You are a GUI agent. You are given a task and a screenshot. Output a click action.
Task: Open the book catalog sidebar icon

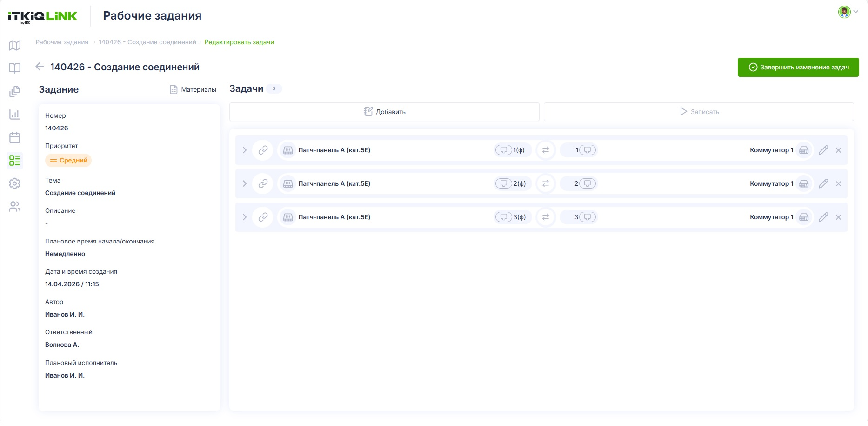pyautogui.click(x=15, y=68)
